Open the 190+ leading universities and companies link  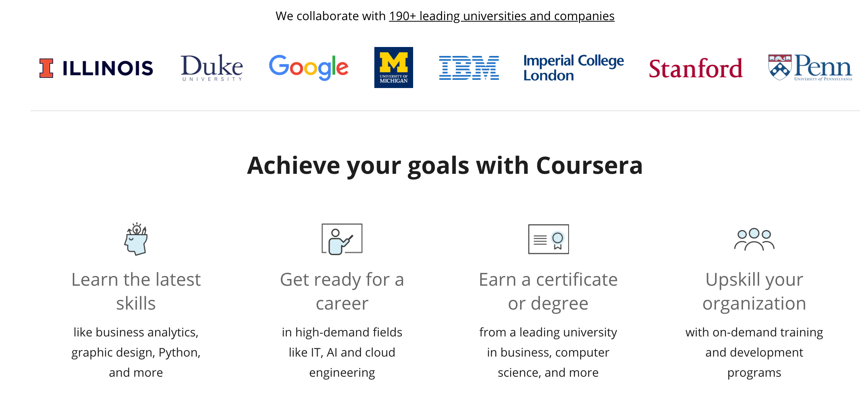pos(501,16)
